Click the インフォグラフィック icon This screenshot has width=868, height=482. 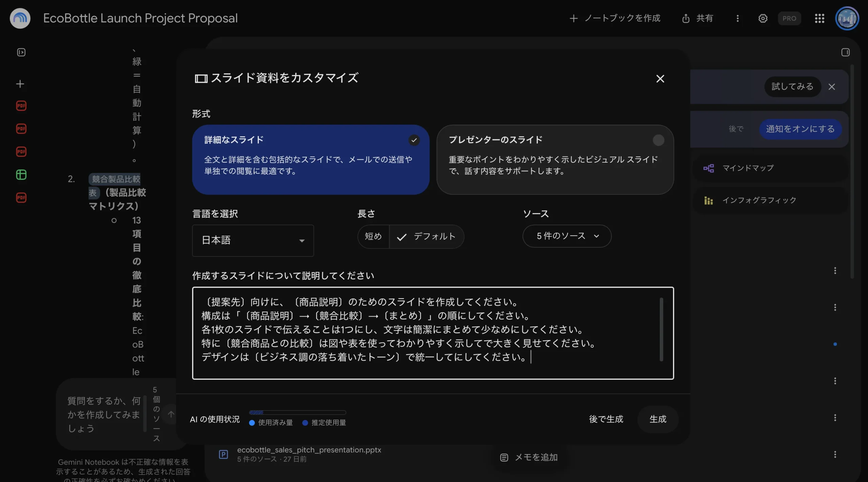[709, 201]
